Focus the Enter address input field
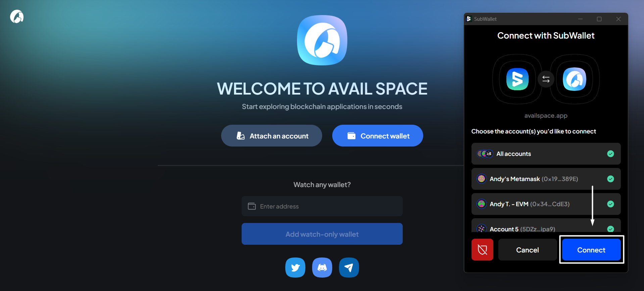Viewport: 644px width, 291px height. tap(322, 206)
